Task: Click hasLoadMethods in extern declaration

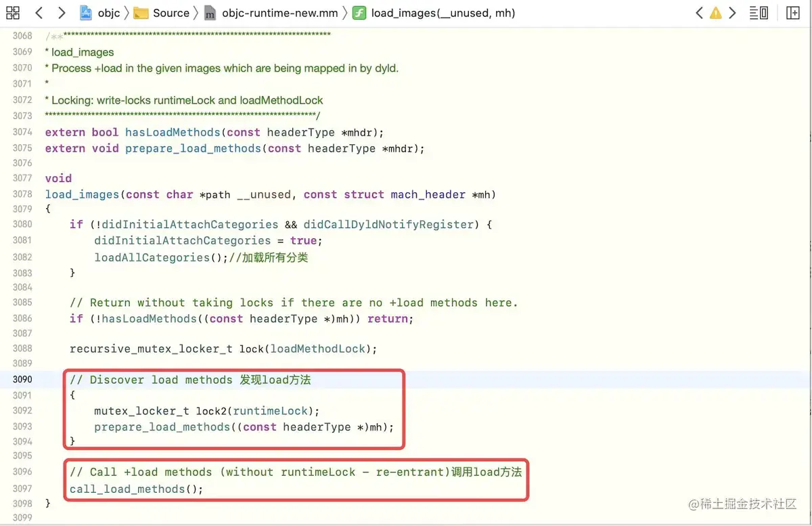Action: coord(174,132)
